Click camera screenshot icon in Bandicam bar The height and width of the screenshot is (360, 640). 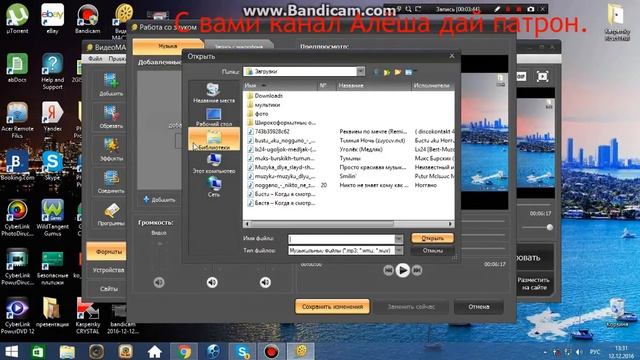(x=530, y=9)
